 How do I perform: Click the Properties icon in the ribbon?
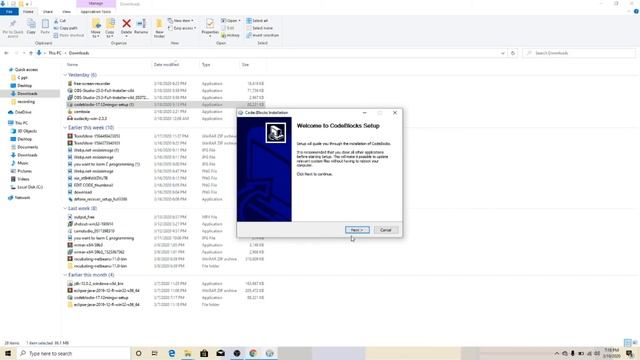click(210, 27)
